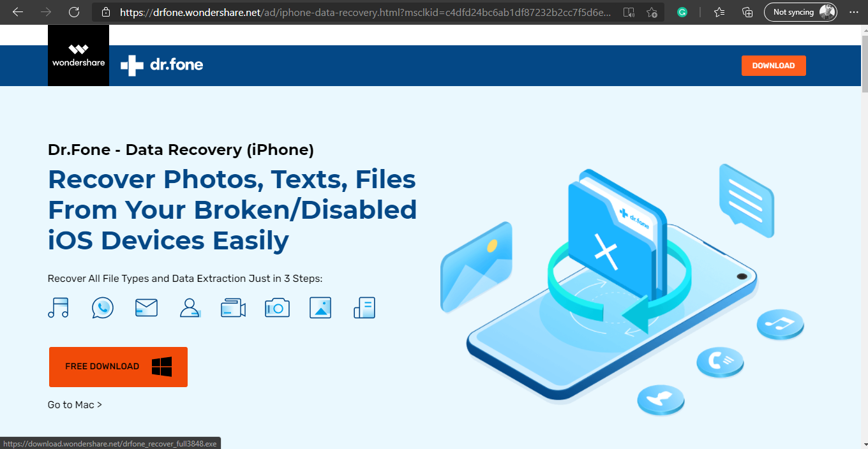Click the landscape photo card illustration
This screenshot has width=868, height=449.
pos(477,267)
